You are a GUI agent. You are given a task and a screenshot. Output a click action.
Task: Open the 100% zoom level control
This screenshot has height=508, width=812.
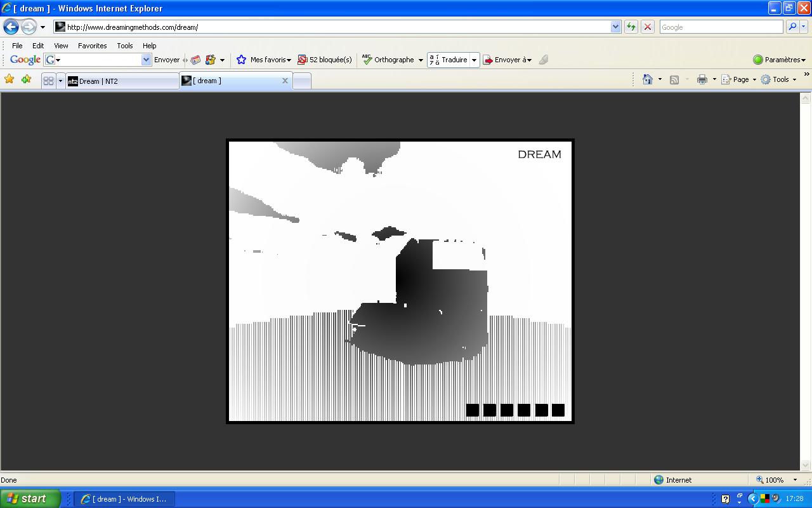coord(776,480)
